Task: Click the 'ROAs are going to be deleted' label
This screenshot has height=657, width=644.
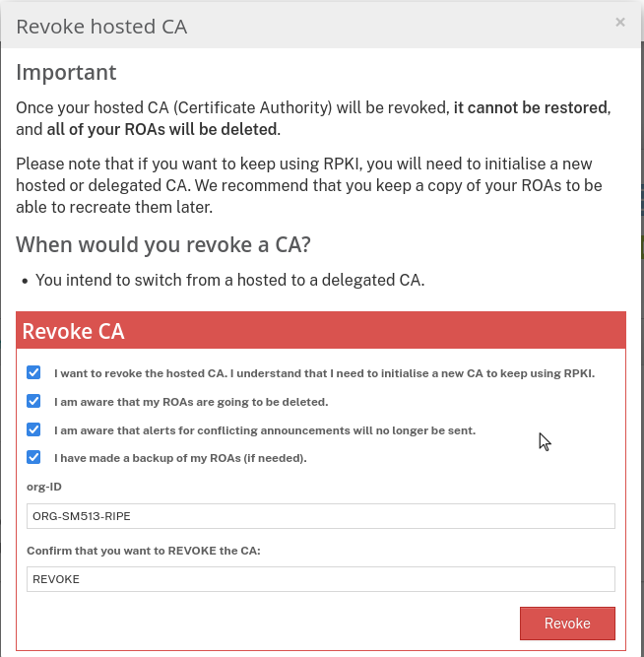Action: point(191,402)
